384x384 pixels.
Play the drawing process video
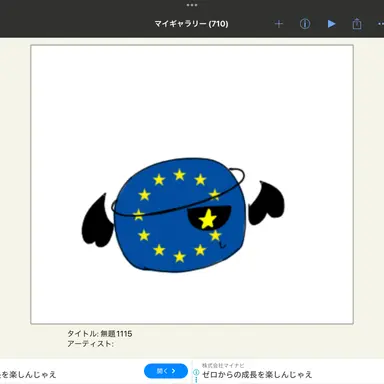pyautogui.click(x=331, y=24)
